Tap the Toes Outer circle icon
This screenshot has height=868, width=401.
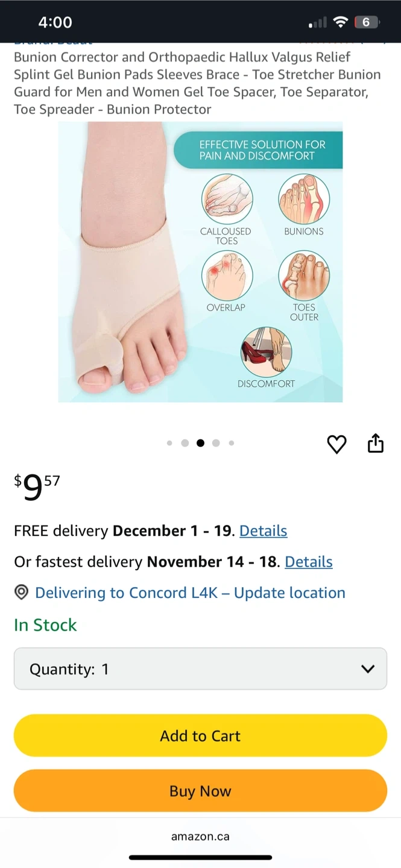click(x=304, y=275)
